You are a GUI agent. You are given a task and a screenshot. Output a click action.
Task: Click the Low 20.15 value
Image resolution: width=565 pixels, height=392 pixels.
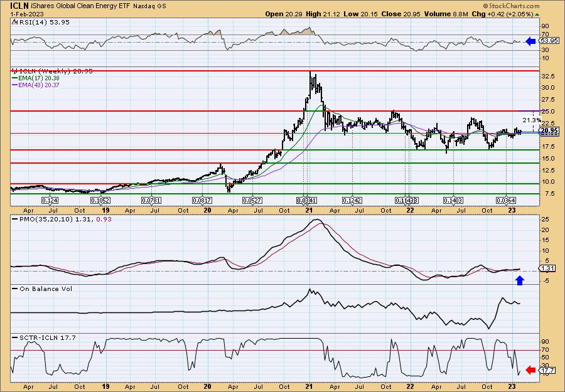360,14
